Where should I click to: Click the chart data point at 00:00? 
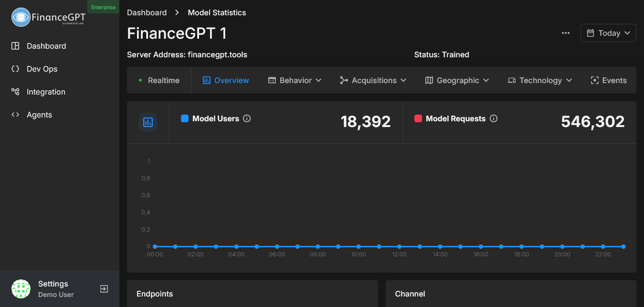pos(155,246)
